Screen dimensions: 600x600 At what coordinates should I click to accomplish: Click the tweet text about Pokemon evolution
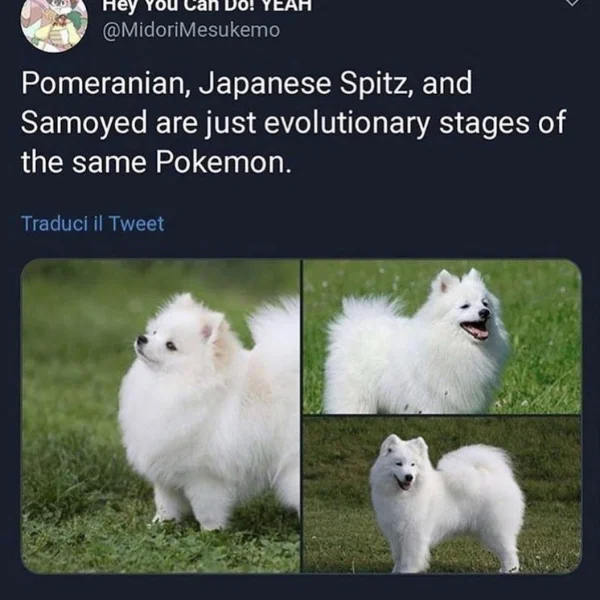(293, 122)
